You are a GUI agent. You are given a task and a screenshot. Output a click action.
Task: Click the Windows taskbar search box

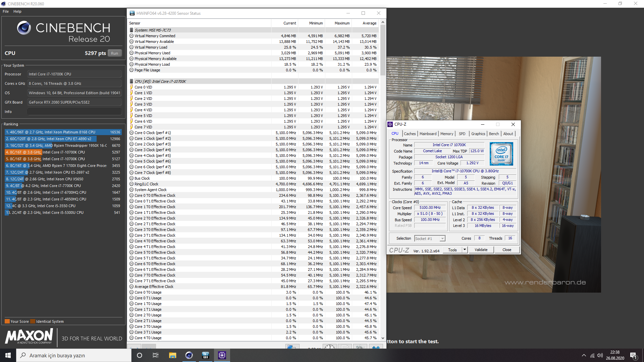74,355
